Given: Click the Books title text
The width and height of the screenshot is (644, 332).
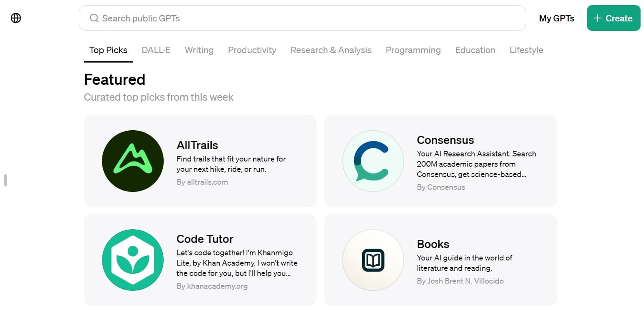Looking at the screenshot, I should [x=433, y=244].
